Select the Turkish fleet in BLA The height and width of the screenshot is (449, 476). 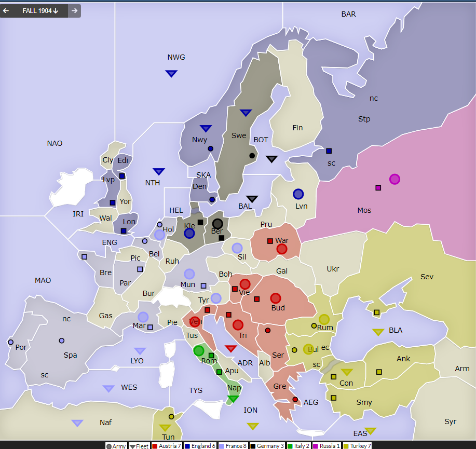point(378,332)
